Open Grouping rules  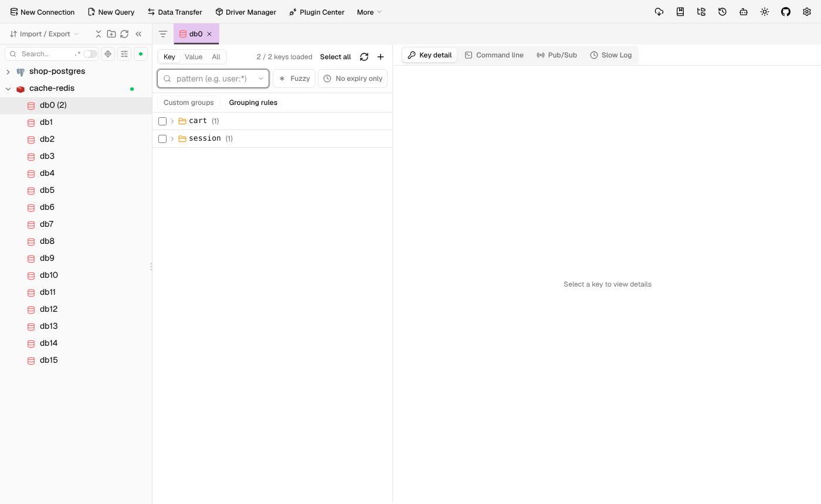tap(253, 103)
